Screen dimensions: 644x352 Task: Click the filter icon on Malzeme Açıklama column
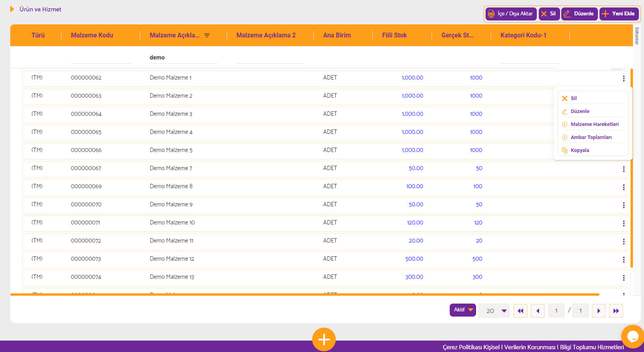click(207, 35)
